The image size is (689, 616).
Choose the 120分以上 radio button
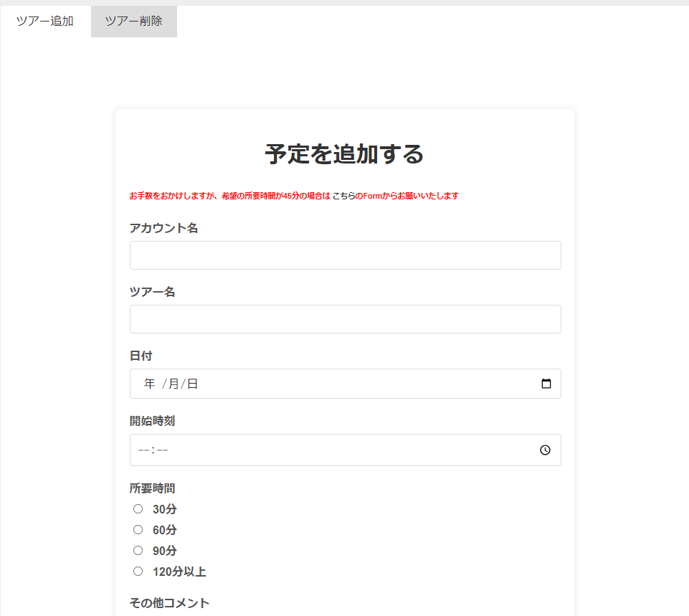tap(138, 572)
